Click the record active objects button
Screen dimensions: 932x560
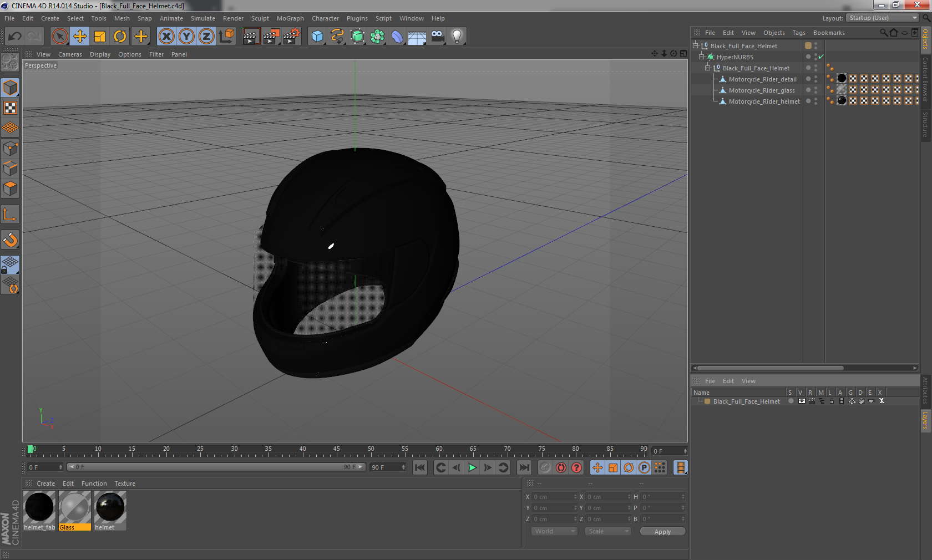coord(545,467)
